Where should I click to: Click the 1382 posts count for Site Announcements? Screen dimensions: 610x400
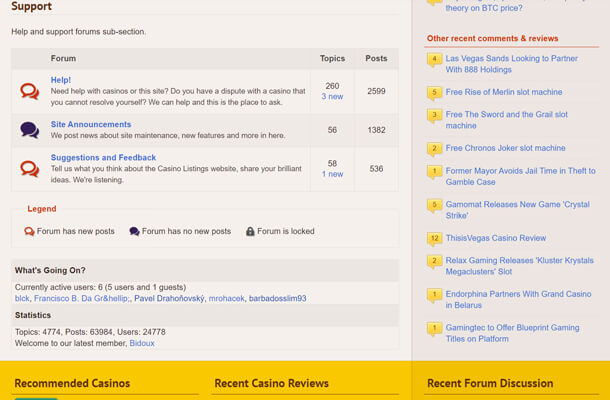point(376,130)
